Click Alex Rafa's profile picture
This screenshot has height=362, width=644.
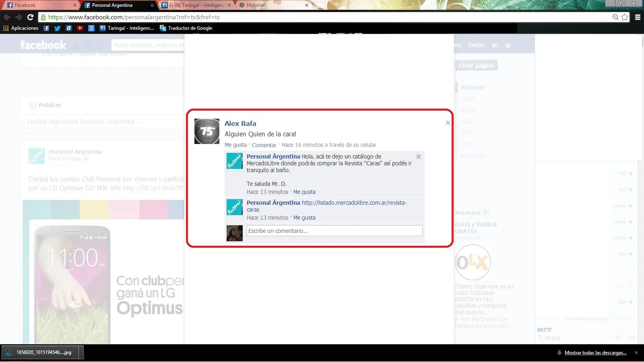tap(207, 131)
